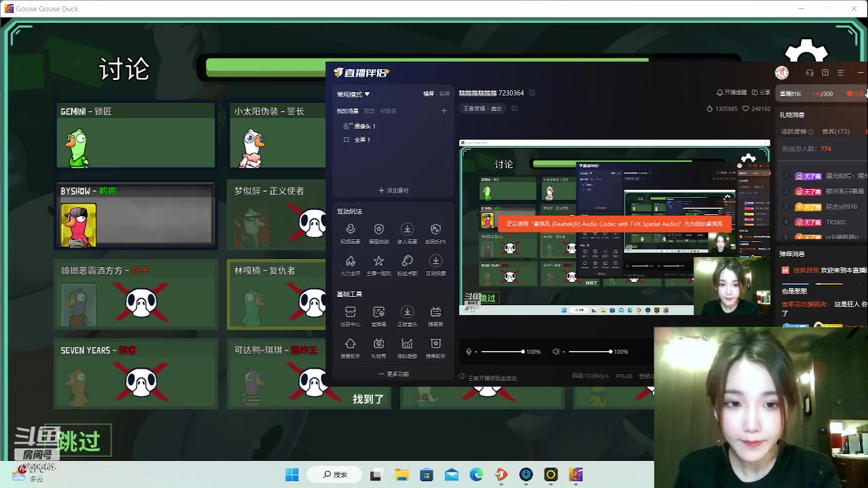Open the hamburger menu in 直播伴侣 header

click(840, 73)
